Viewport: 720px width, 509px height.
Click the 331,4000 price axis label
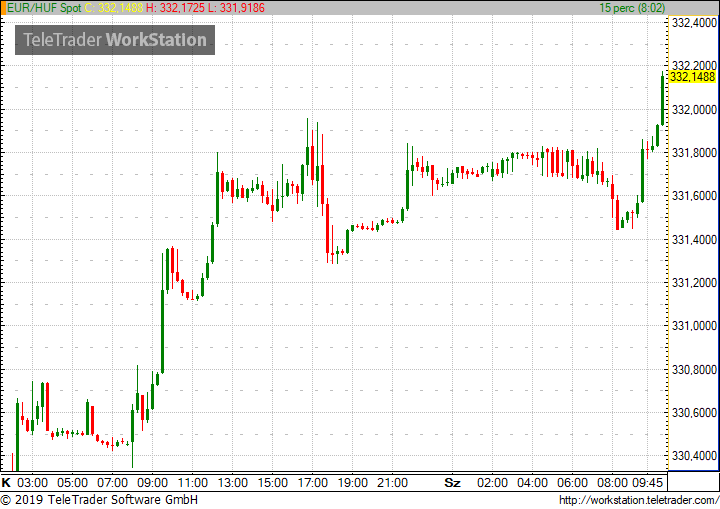coord(694,239)
